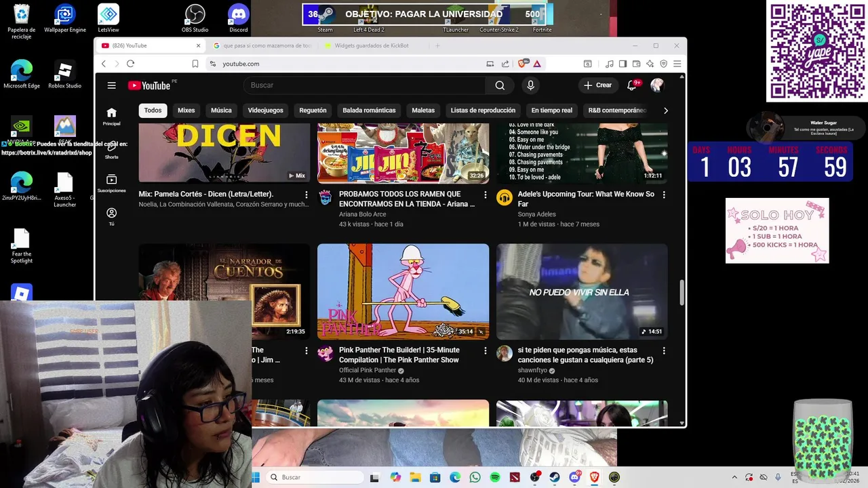
Task: Open the Ariana Bolo Arce channel avatar
Action: click(325, 197)
